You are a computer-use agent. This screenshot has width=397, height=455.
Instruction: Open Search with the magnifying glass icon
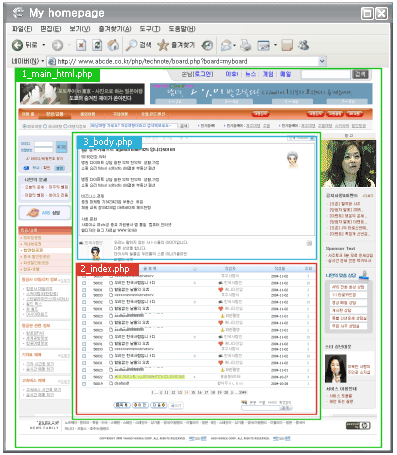point(131,45)
